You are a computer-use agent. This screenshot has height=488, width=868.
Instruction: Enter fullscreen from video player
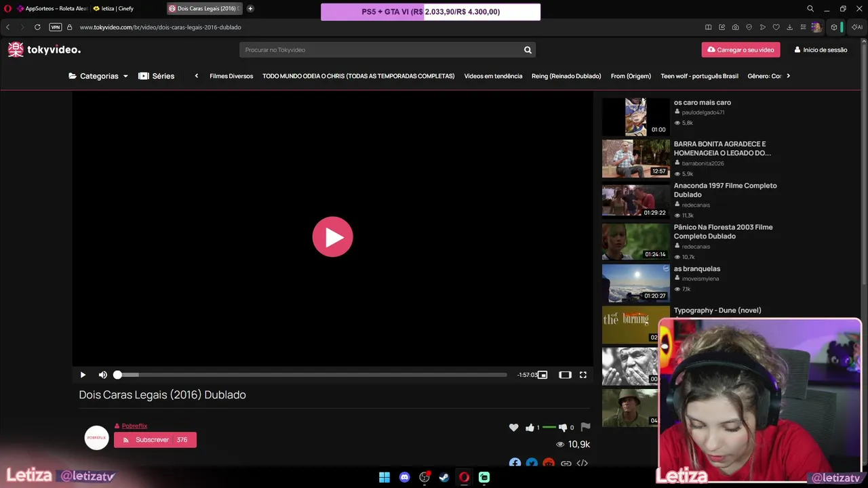click(x=583, y=375)
